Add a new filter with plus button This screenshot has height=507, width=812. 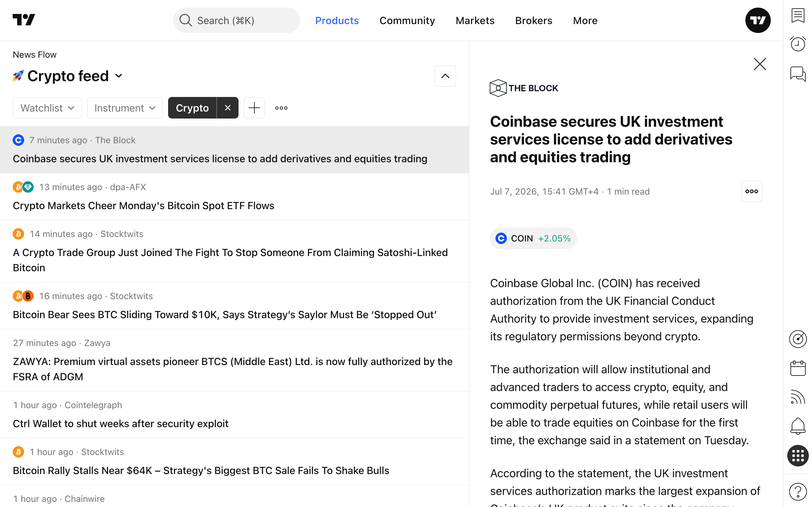coord(254,108)
